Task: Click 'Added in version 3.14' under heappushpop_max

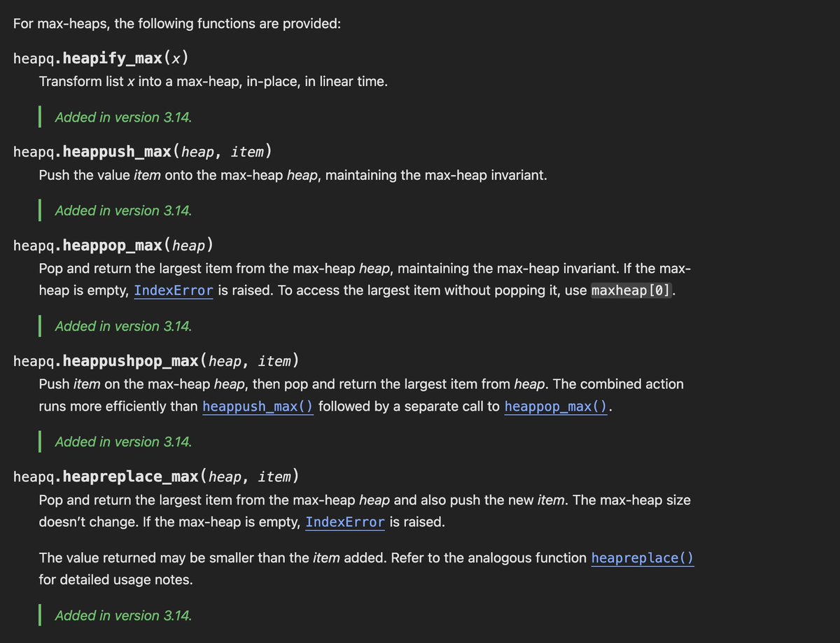Action: point(123,441)
